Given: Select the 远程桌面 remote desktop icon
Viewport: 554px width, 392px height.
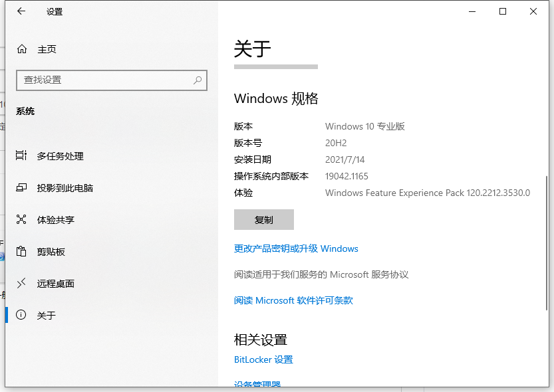Looking at the screenshot, I should pos(21,284).
